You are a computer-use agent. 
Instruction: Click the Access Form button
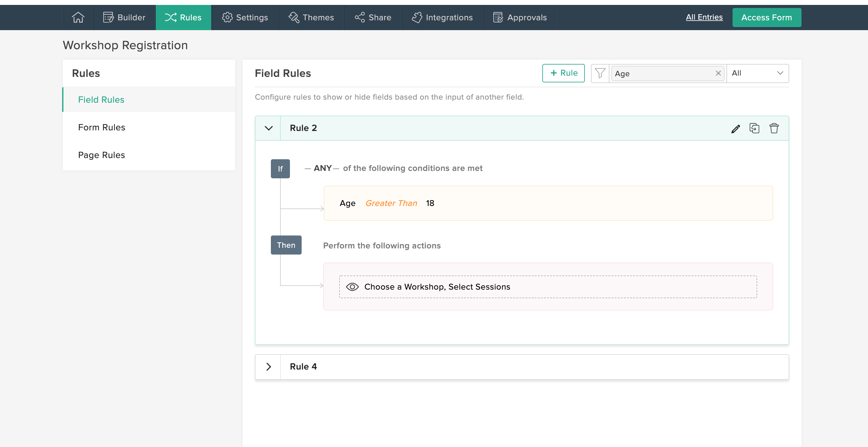click(x=766, y=17)
